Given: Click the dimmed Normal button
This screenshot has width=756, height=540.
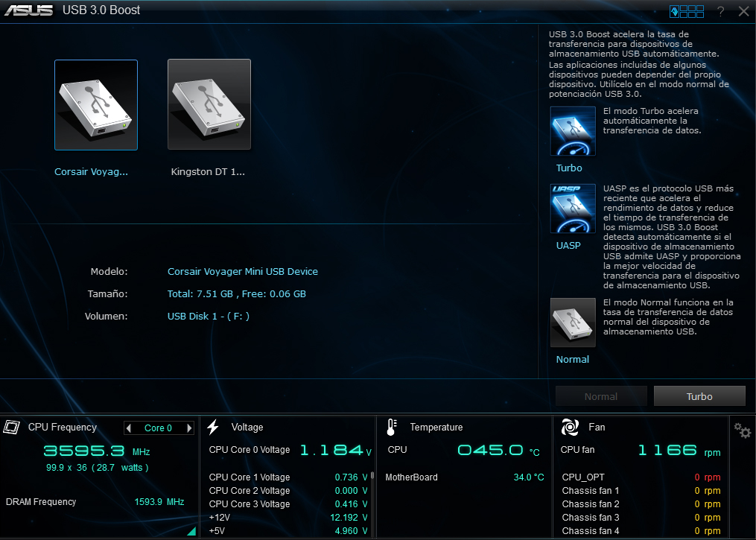Looking at the screenshot, I should 601,396.
